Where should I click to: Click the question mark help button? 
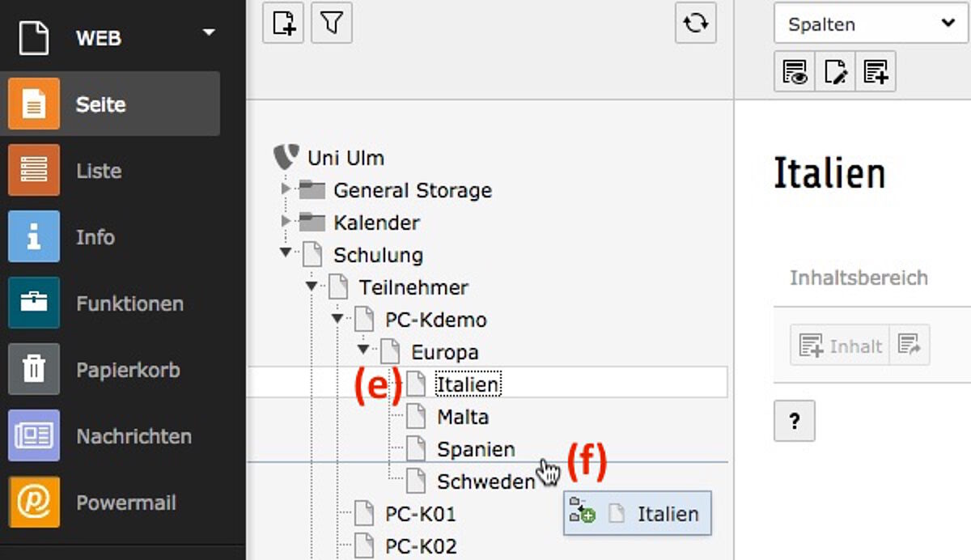(795, 421)
